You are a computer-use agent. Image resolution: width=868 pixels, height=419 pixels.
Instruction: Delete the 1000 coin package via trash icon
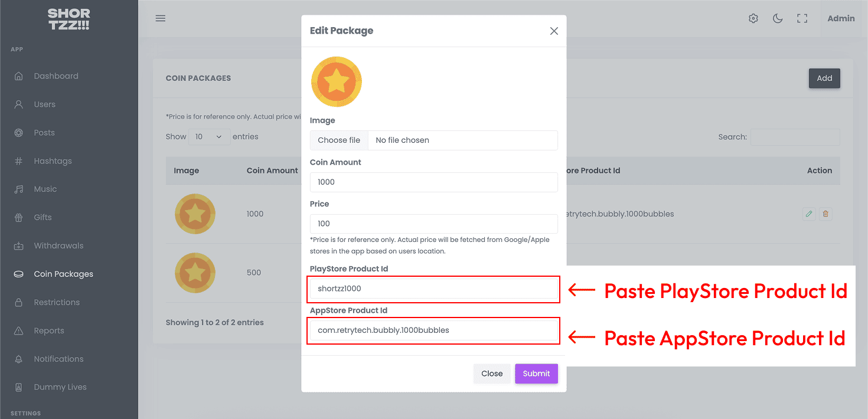pyautogui.click(x=825, y=214)
